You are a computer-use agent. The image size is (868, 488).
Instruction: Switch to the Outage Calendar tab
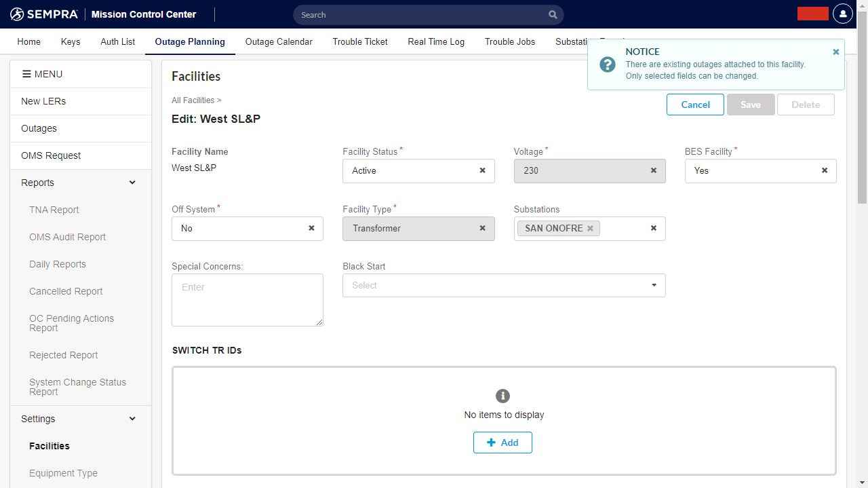[279, 41]
